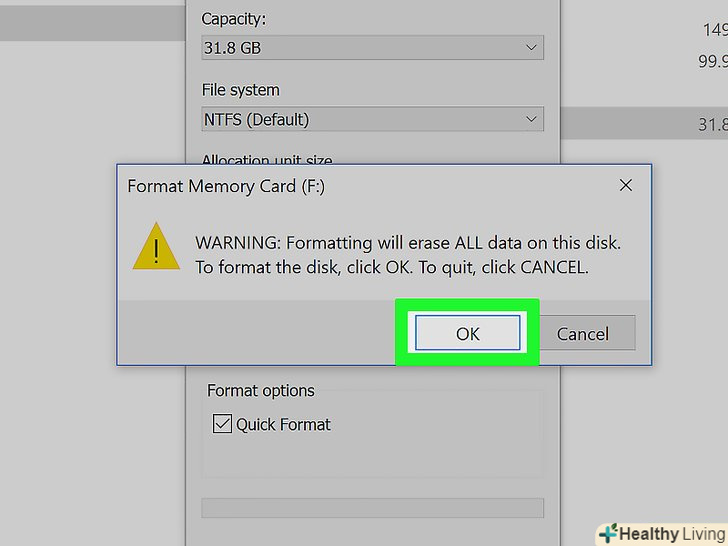The height and width of the screenshot is (546, 728).
Task: Open the Capacity dropdown showing 31.8 GB
Action: click(x=371, y=47)
